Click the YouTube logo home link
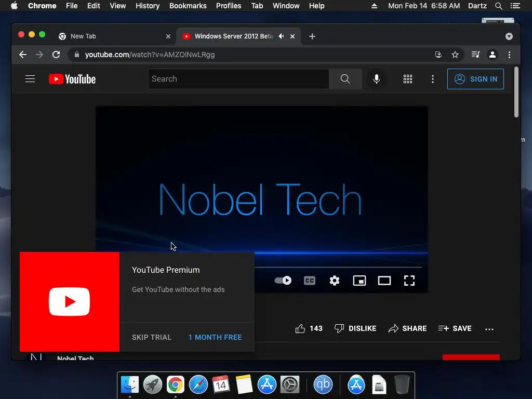This screenshot has height=399, width=532. click(72, 79)
